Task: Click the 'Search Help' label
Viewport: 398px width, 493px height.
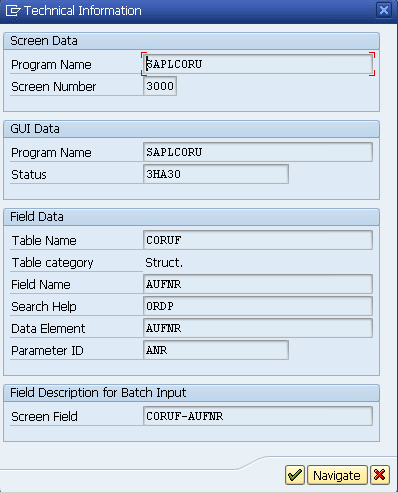Action: click(44, 307)
